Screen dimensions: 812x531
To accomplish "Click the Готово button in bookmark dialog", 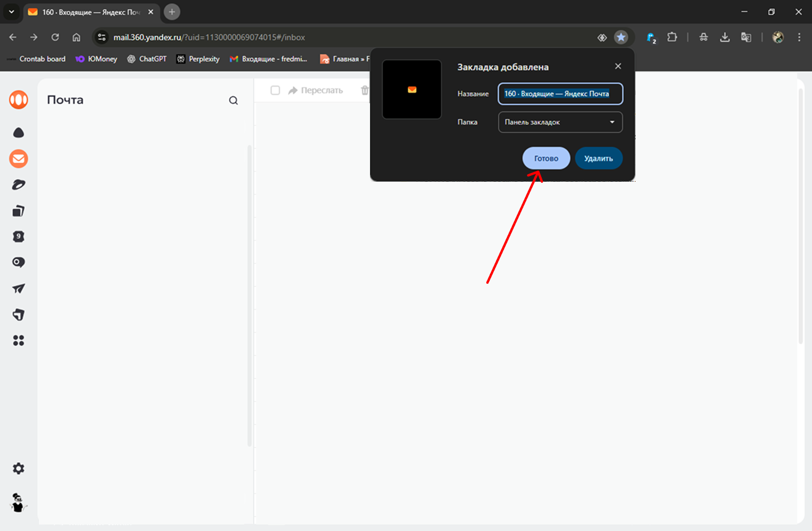I will coord(546,158).
